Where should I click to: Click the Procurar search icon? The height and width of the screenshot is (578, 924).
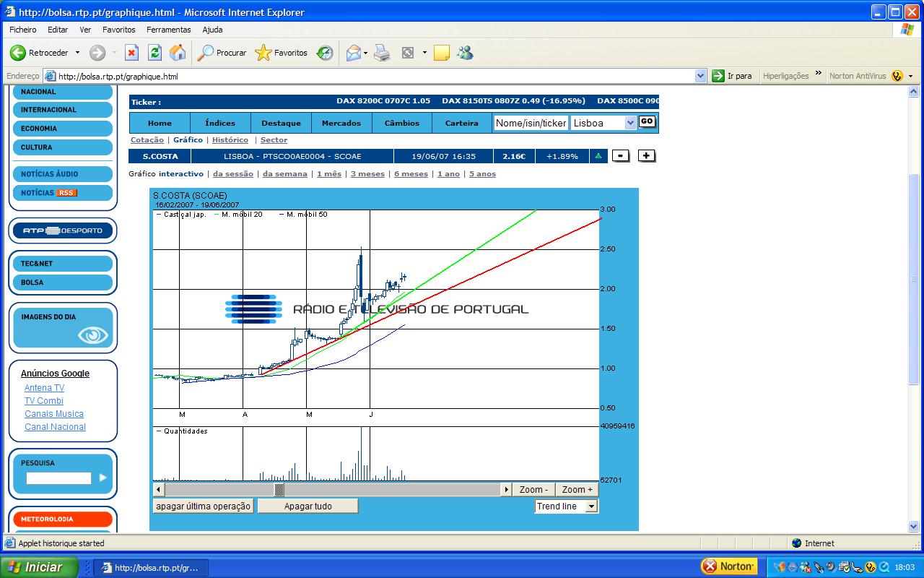[x=222, y=53]
